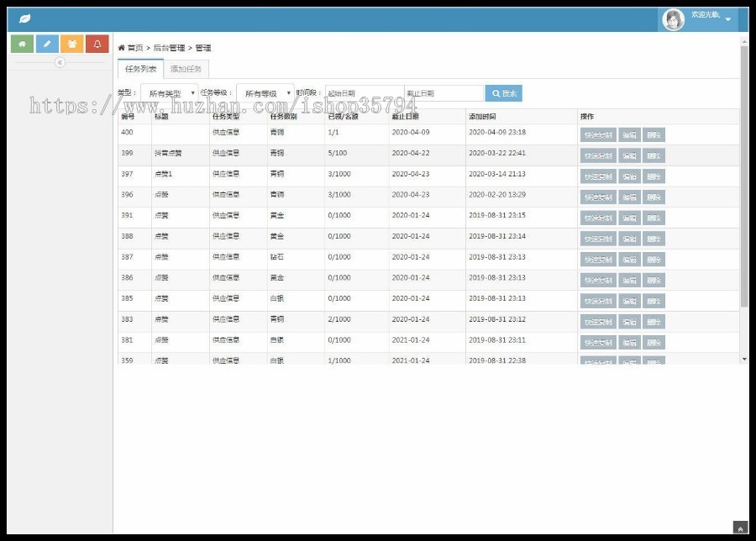Screen dimensions: 756x541
Task: Click the blue pencil edit shortcut
Action: point(47,44)
